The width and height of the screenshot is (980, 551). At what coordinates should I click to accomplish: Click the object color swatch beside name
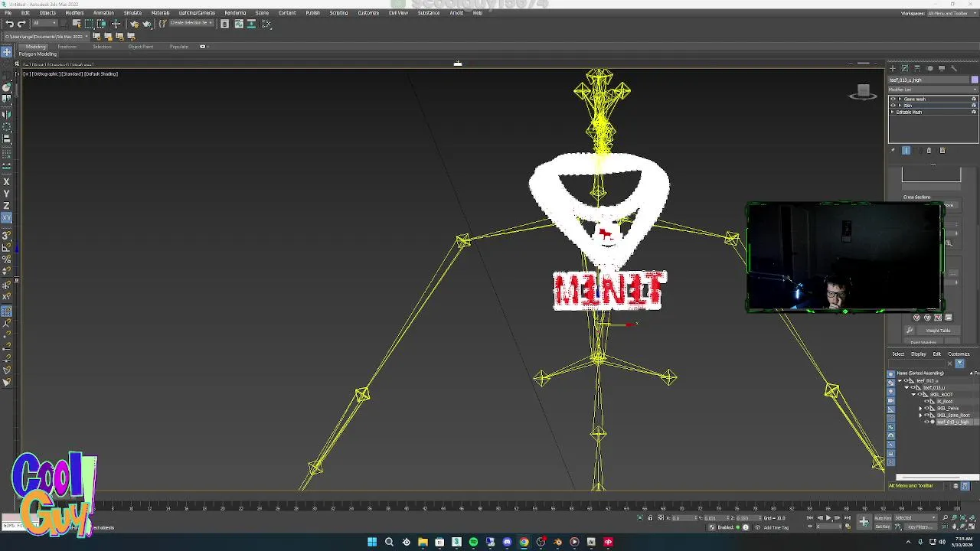[x=974, y=80]
